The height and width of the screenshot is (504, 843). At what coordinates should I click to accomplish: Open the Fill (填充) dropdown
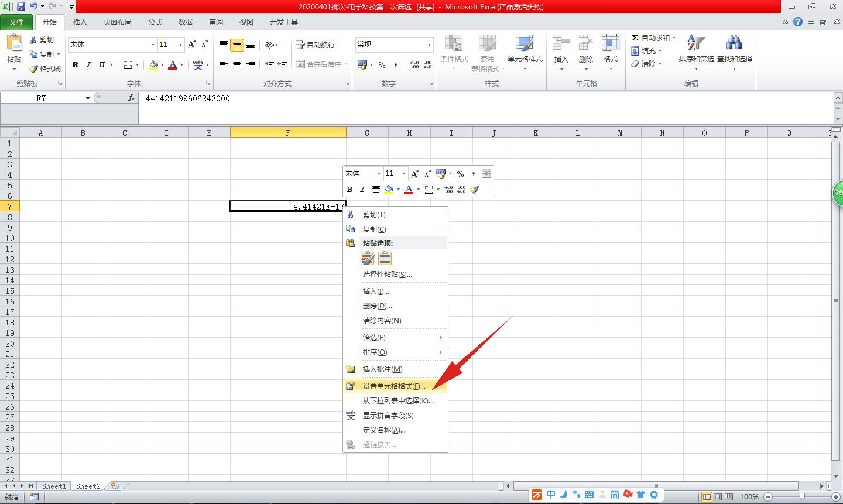click(x=647, y=51)
